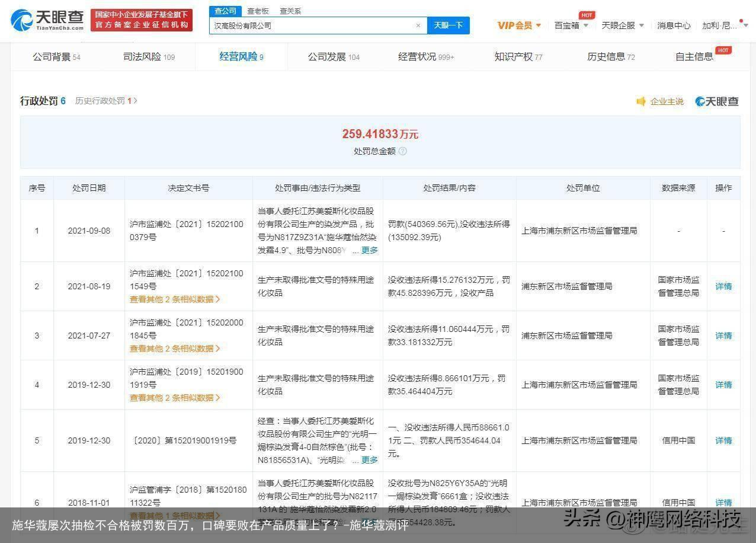Image resolution: width=756 pixels, height=543 pixels.
Task: Select the total amount 259.41833万元
Action: tap(380, 135)
